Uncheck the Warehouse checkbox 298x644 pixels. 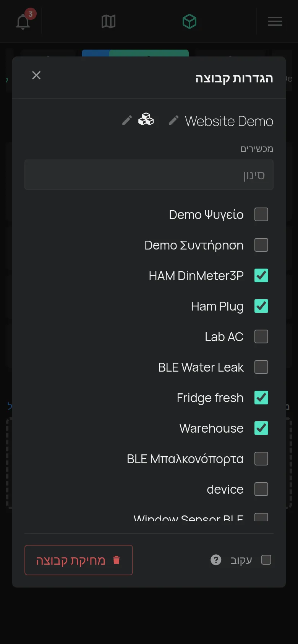point(261,428)
